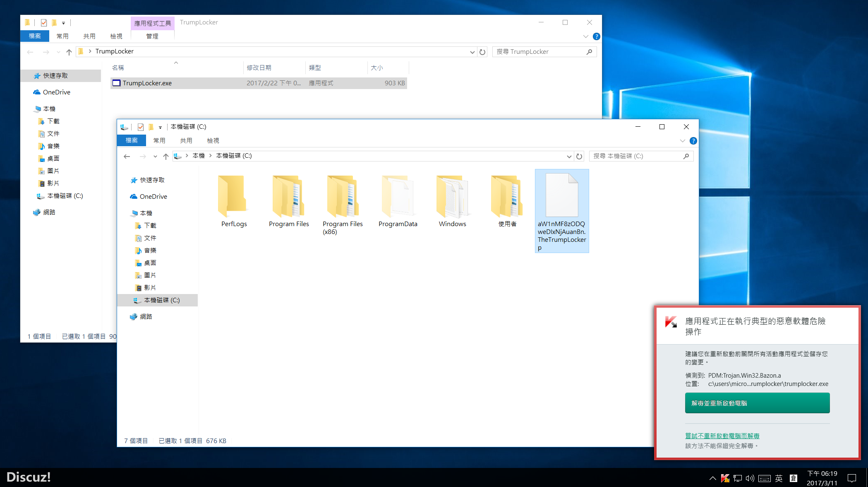Open recent locations dropdown in the C: window
The image size is (868, 487).
[x=155, y=156]
